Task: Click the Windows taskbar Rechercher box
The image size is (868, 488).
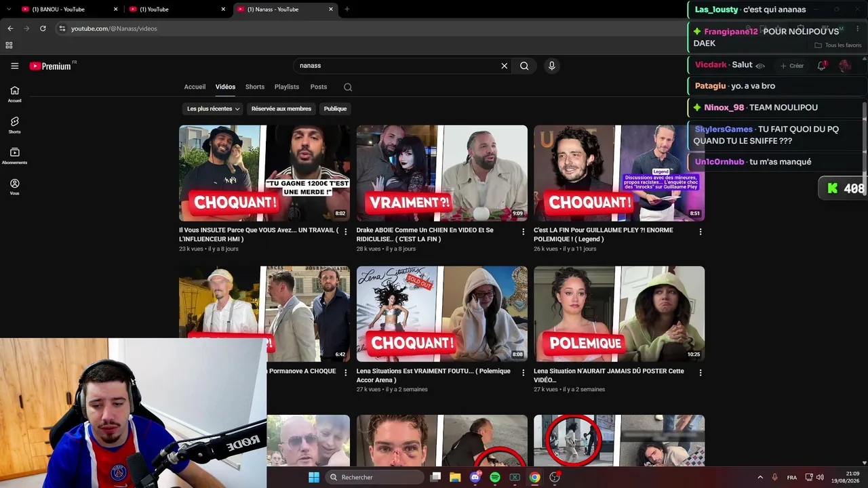Action: [375, 477]
